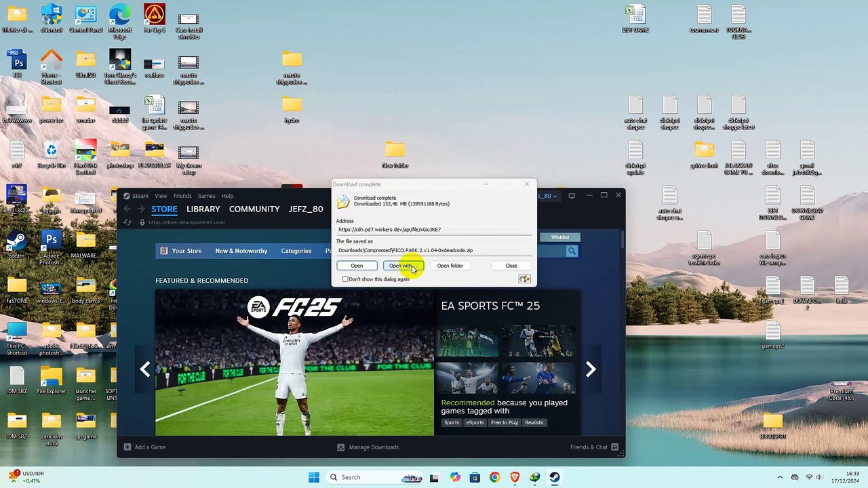Open Brave browser from the taskbar

[x=515, y=477]
